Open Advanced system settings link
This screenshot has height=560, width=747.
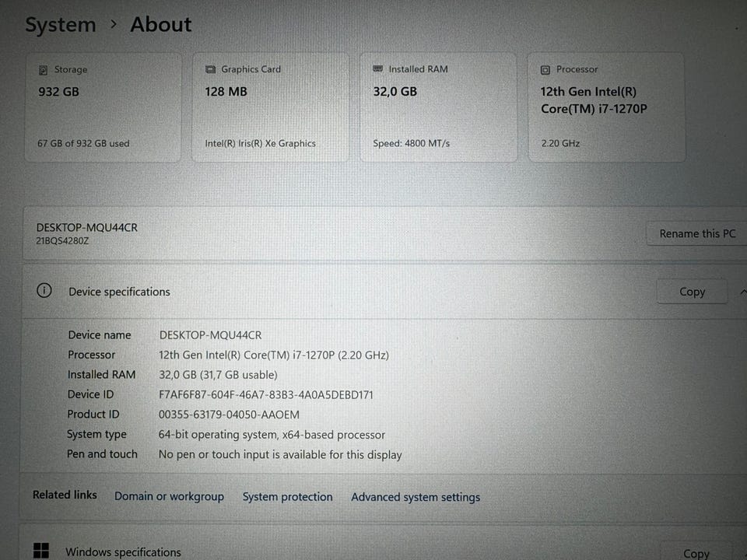pyautogui.click(x=416, y=497)
